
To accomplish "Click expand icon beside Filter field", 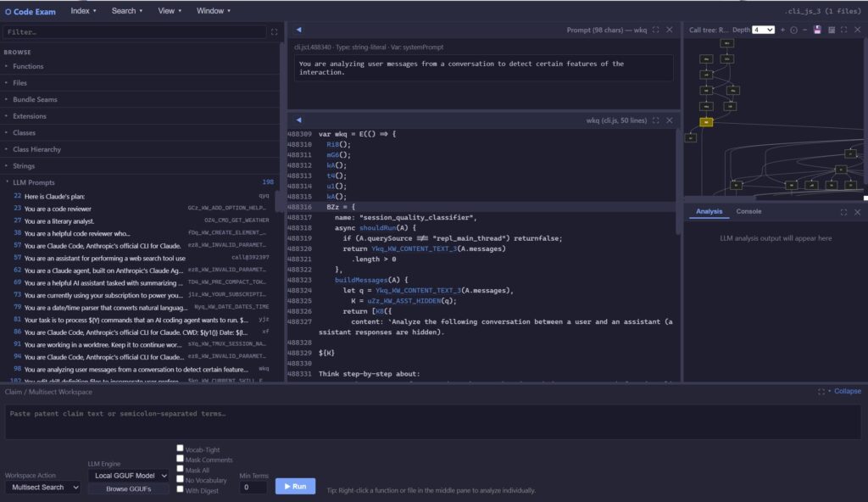I will (274, 32).
